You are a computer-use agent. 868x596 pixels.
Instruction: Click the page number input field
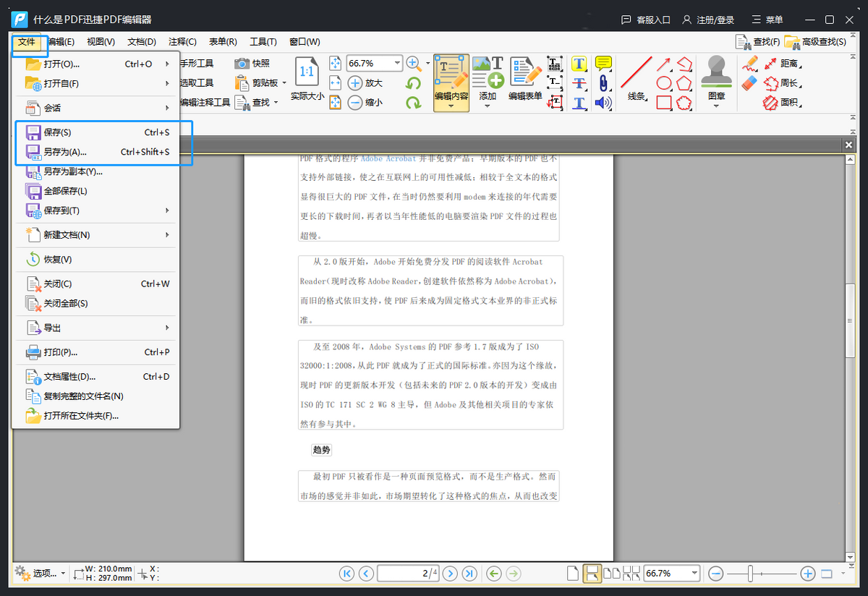coord(408,574)
